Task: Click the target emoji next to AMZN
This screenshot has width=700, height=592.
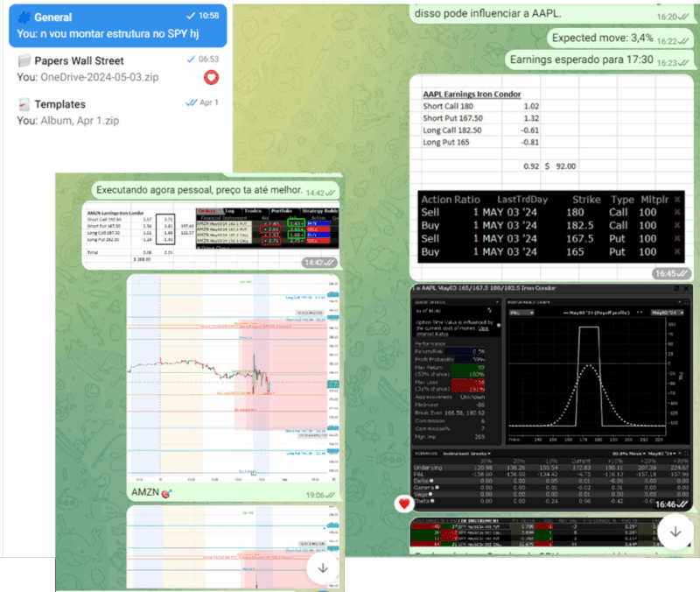Action: (166, 493)
